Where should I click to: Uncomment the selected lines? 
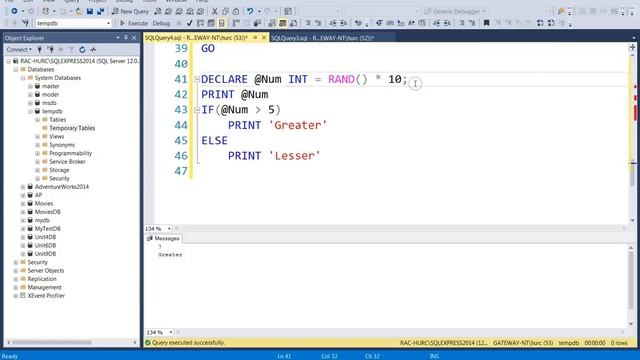coord(318,23)
